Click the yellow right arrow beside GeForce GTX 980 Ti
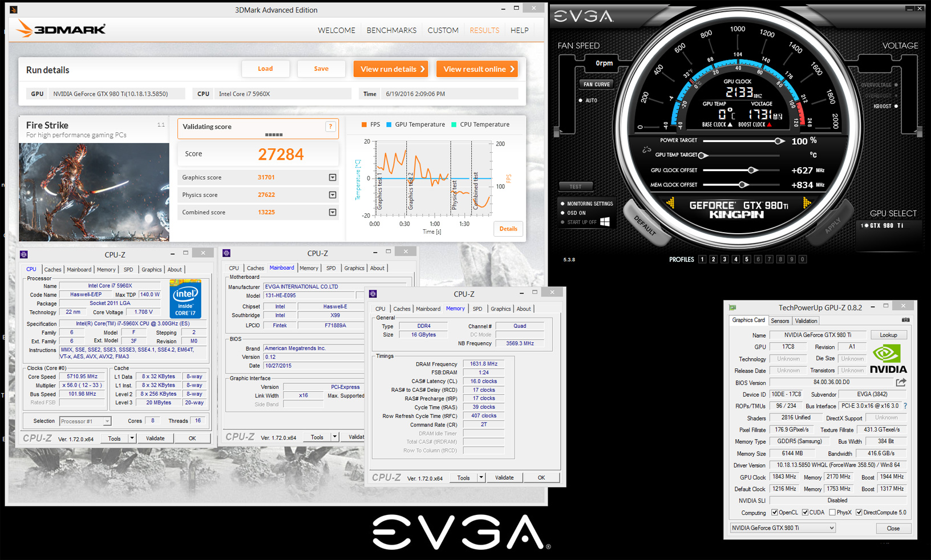This screenshot has height=560, width=931. (x=807, y=202)
